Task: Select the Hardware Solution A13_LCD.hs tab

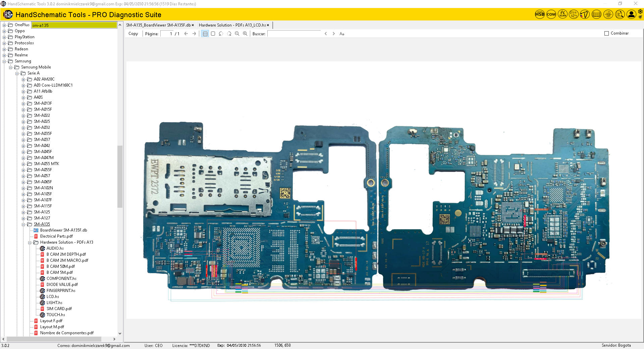Action: tap(232, 25)
